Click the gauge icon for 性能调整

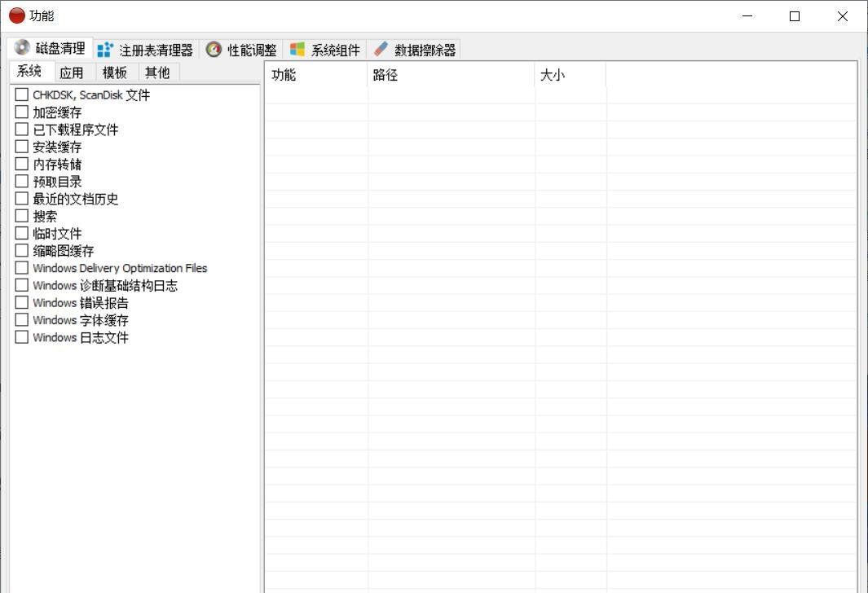click(x=214, y=50)
